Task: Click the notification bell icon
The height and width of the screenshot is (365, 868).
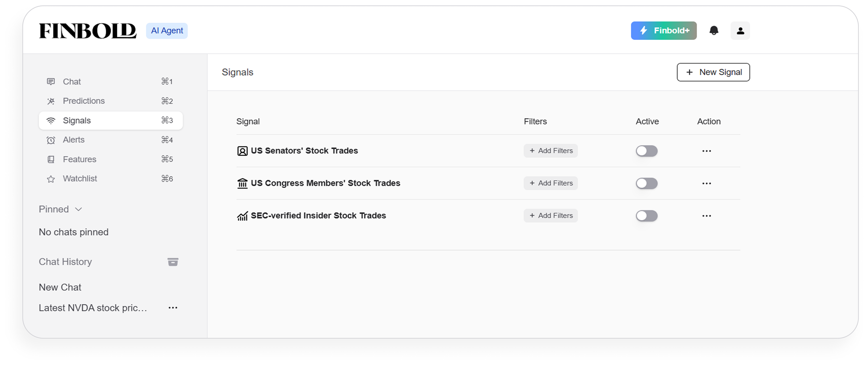Action: (714, 31)
